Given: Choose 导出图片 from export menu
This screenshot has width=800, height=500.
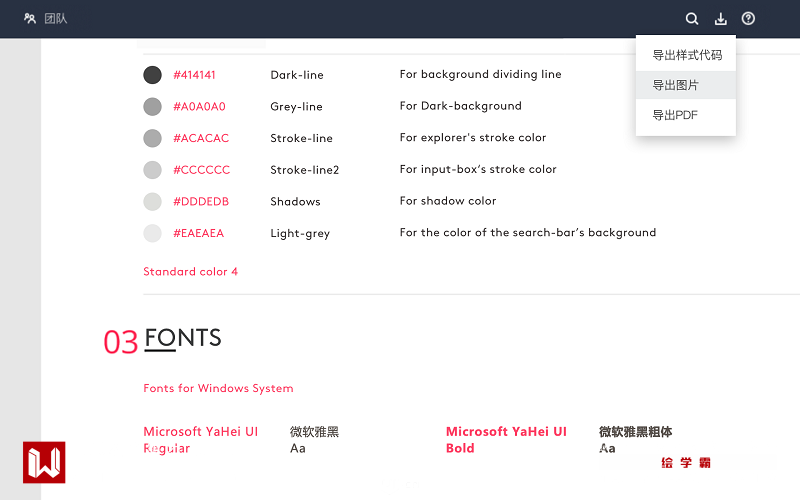Looking at the screenshot, I should click(676, 85).
